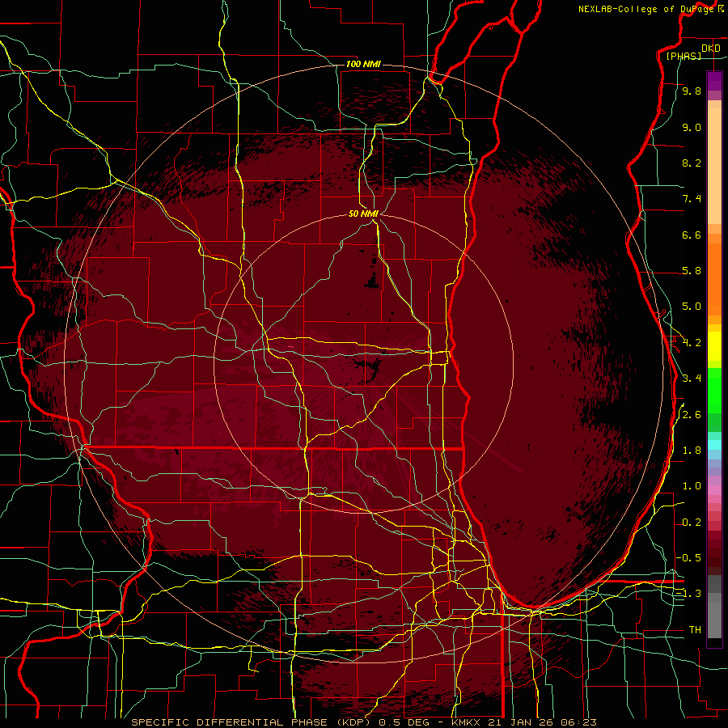Pick the pink segment of the color bar
The image size is (728, 728).
tap(714, 490)
